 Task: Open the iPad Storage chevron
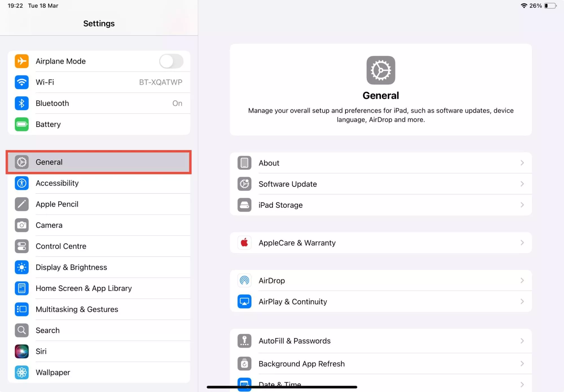pyautogui.click(x=522, y=205)
